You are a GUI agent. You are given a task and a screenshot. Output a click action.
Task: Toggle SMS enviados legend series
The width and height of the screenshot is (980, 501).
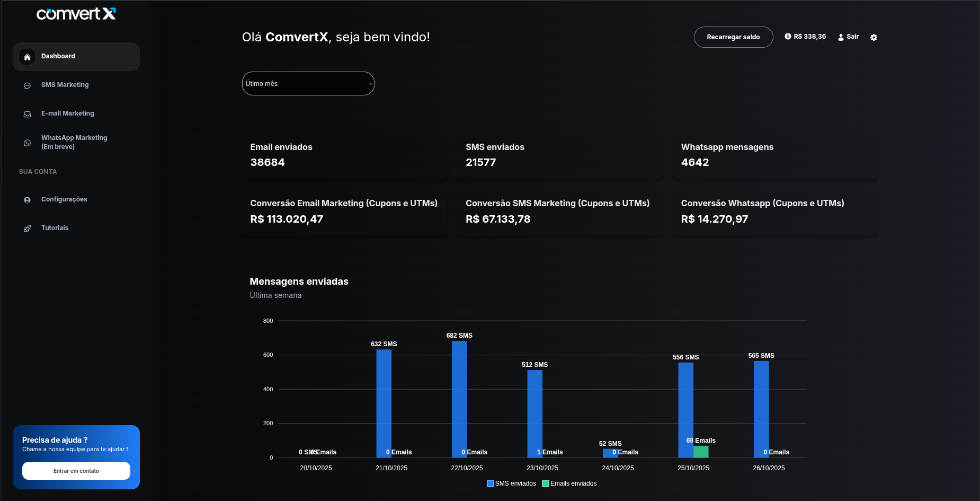click(x=511, y=484)
